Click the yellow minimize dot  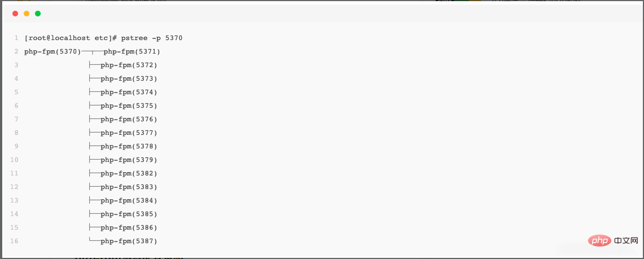(x=27, y=14)
